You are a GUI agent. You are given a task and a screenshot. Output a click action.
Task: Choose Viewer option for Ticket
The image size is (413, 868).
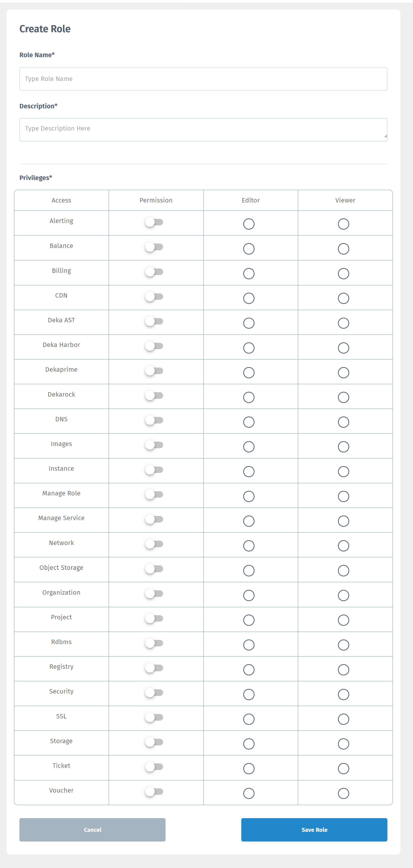tap(343, 769)
